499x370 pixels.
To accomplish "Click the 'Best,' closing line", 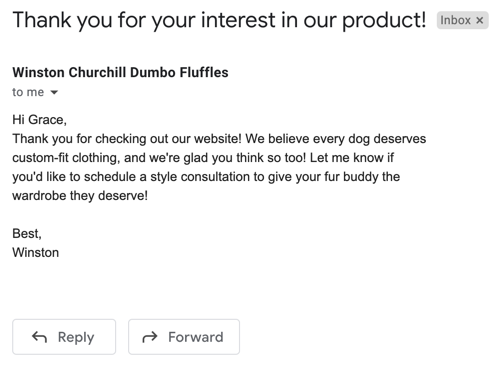I will pos(27,234).
